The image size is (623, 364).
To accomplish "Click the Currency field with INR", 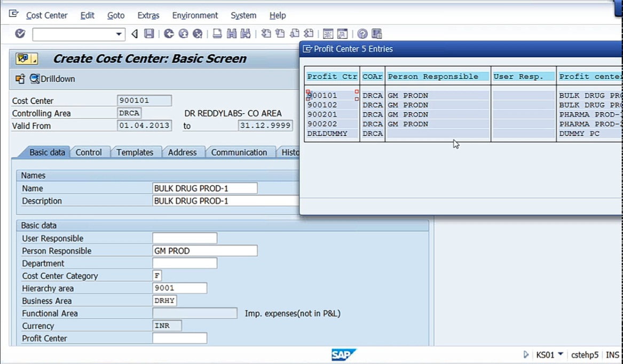I will [x=167, y=326].
